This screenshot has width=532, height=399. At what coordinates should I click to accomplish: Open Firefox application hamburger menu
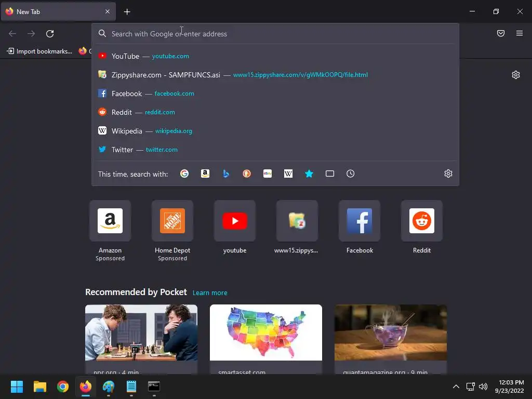click(520, 33)
